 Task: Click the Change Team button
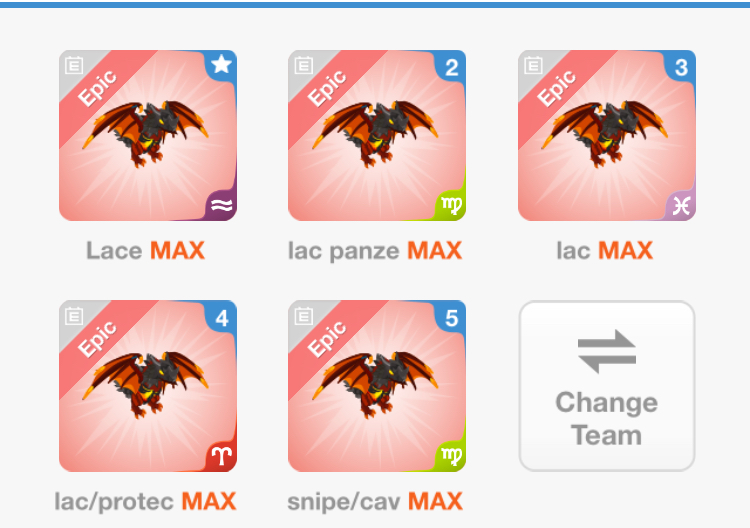(607, 386)
